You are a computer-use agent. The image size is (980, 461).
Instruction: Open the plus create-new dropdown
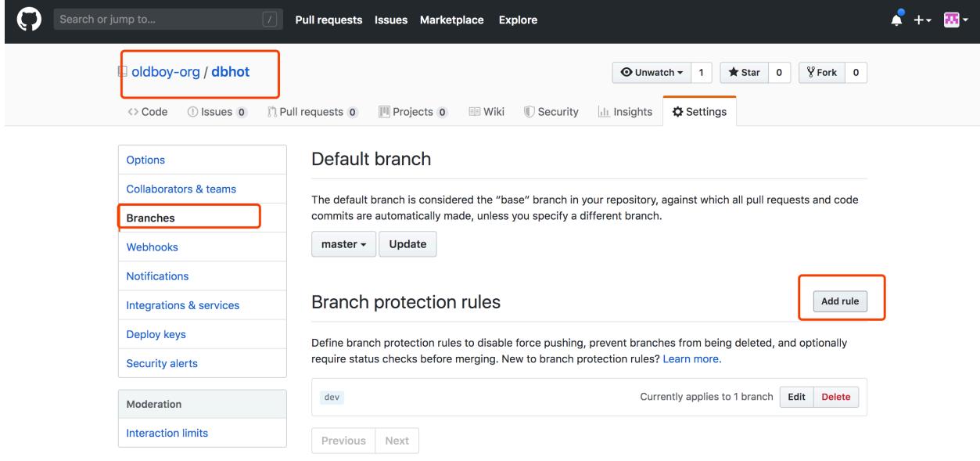pyautogui.click(x=924, y=20)
